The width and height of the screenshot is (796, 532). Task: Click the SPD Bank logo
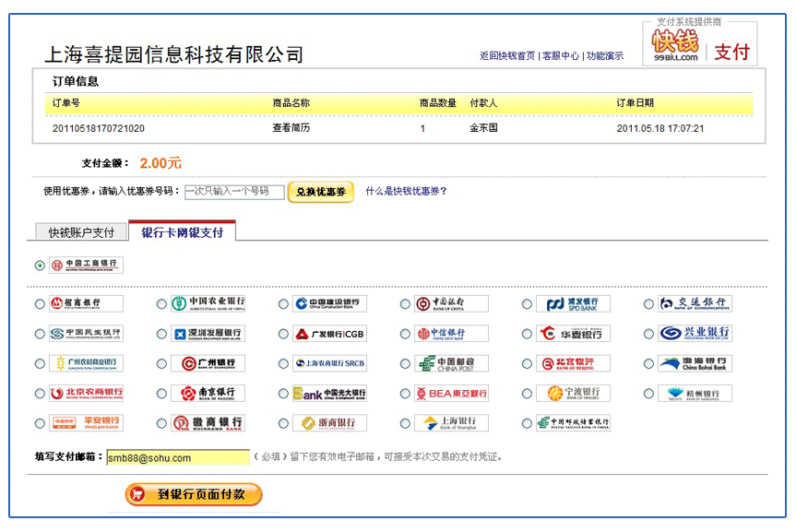pyautogui.click(x=573, y=304)
